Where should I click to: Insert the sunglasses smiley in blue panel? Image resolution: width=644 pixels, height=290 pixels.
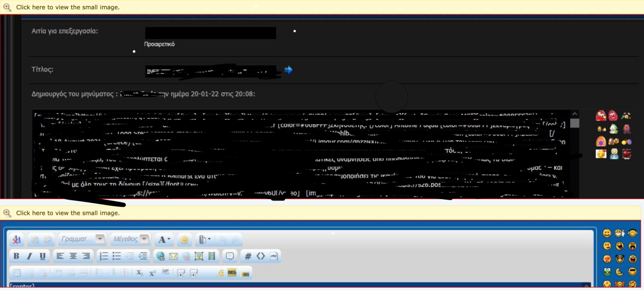[x=633, y=272]
